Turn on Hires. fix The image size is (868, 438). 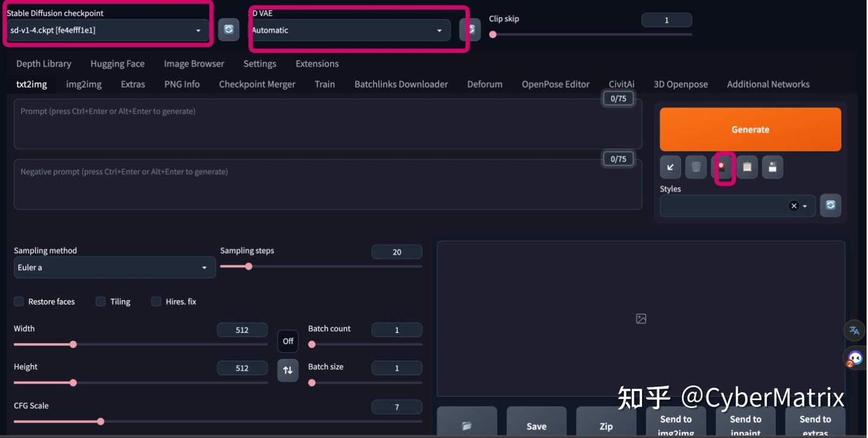156,301
